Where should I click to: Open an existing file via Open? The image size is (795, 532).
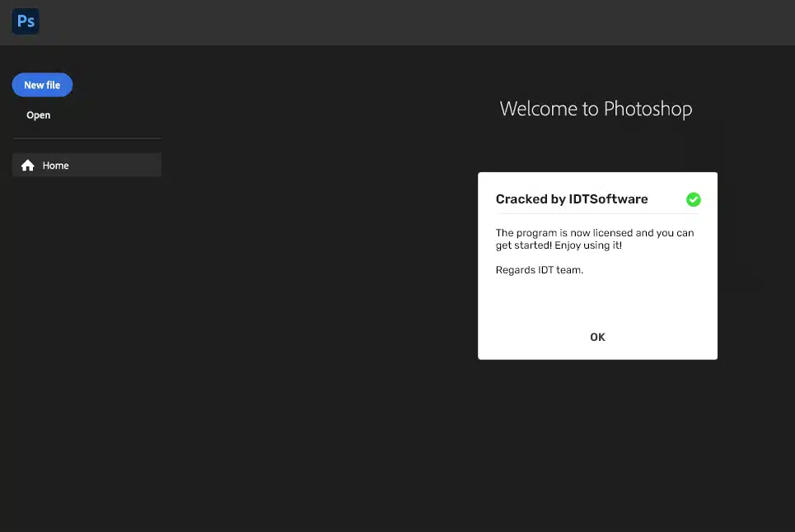click(39, 115)
